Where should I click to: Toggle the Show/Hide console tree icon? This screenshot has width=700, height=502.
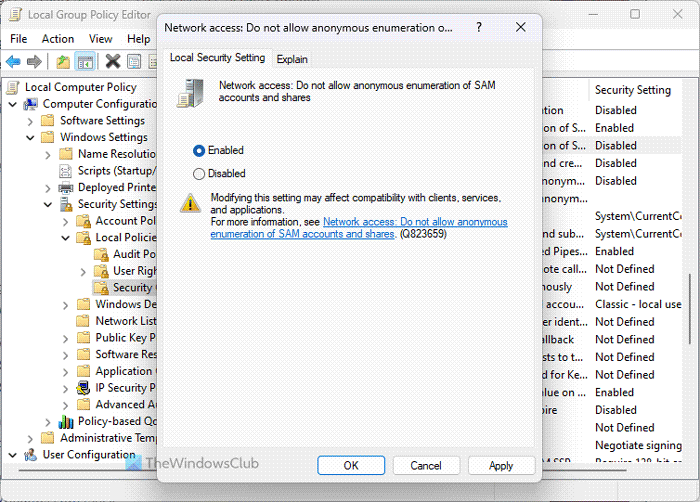[x=85, y=61]
